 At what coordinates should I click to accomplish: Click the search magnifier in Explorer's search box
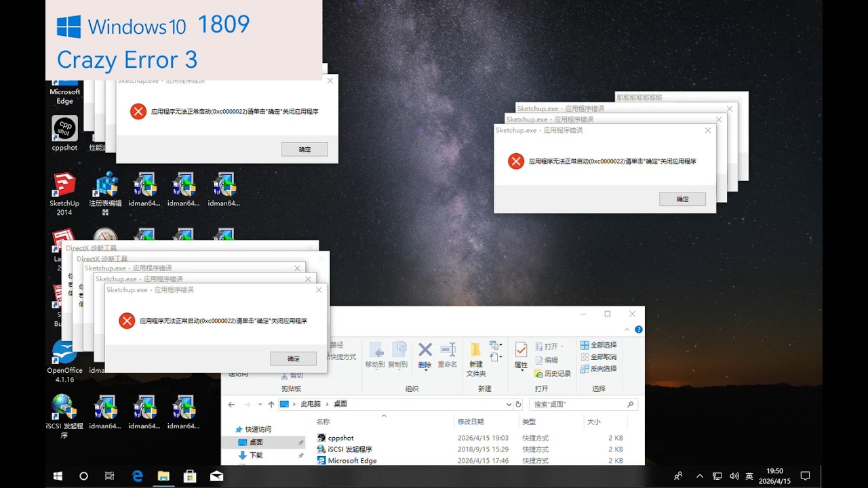coord(631,405)
